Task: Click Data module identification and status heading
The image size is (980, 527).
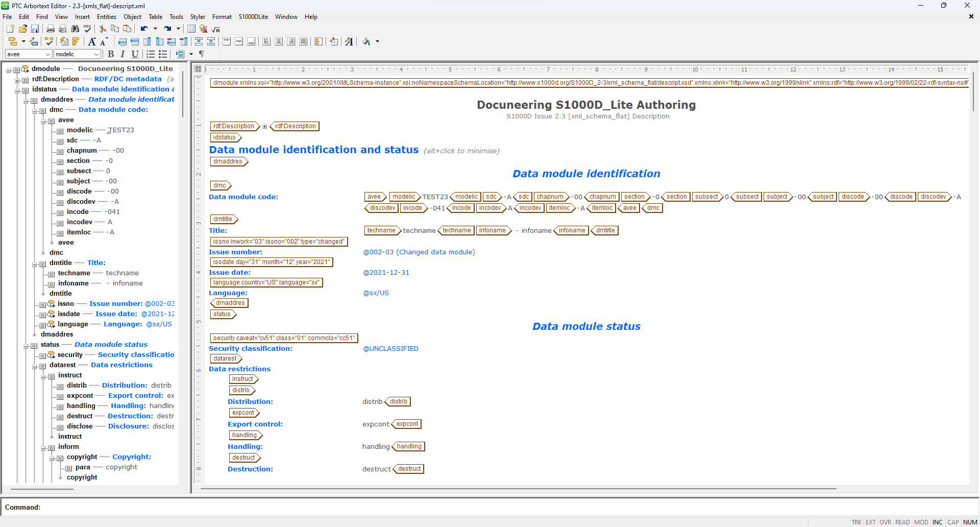Action: coord(313,150)
